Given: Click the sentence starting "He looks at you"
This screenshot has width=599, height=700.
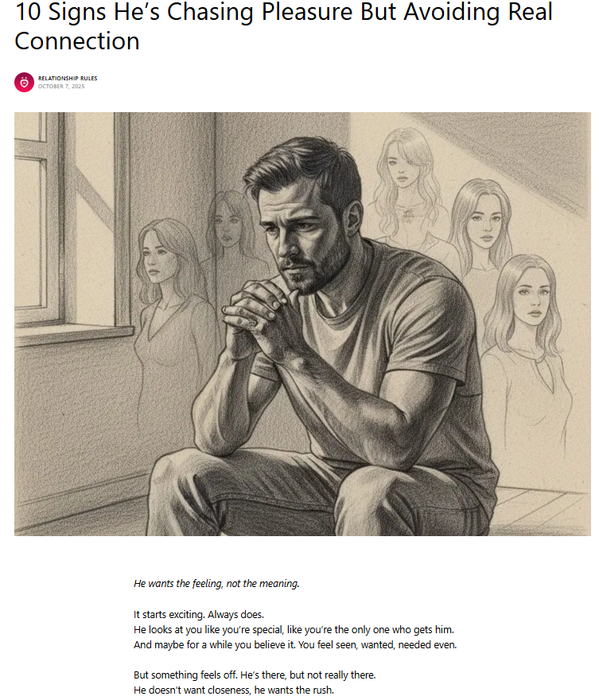Looking at the screenshot, I should tap(294, 629).
